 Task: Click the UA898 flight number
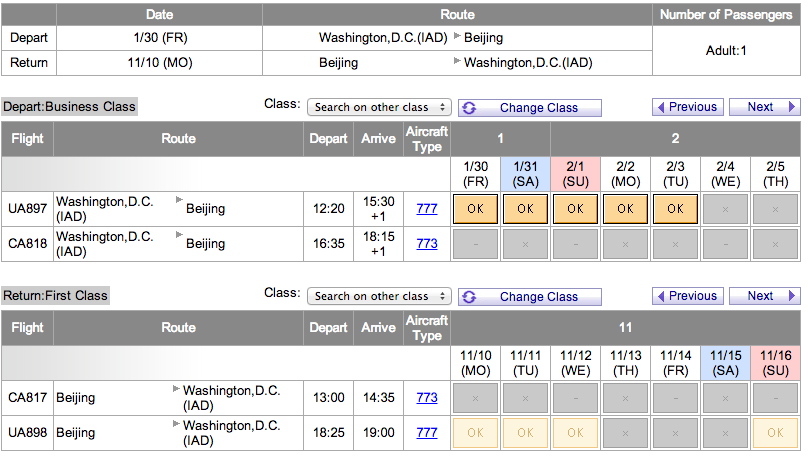pos(27,433)
